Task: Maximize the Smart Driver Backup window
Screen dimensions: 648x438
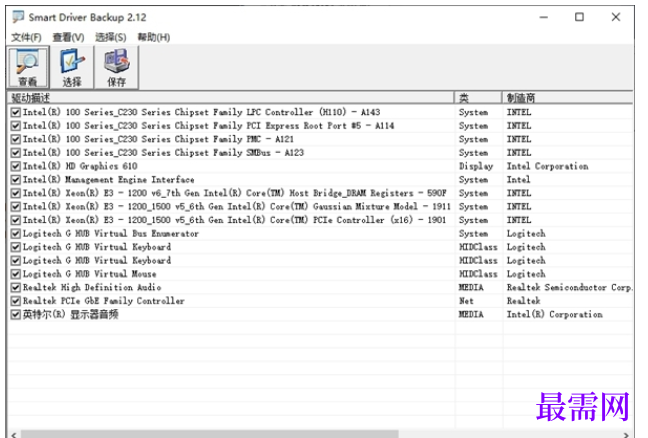Action: tap(579, 17)
